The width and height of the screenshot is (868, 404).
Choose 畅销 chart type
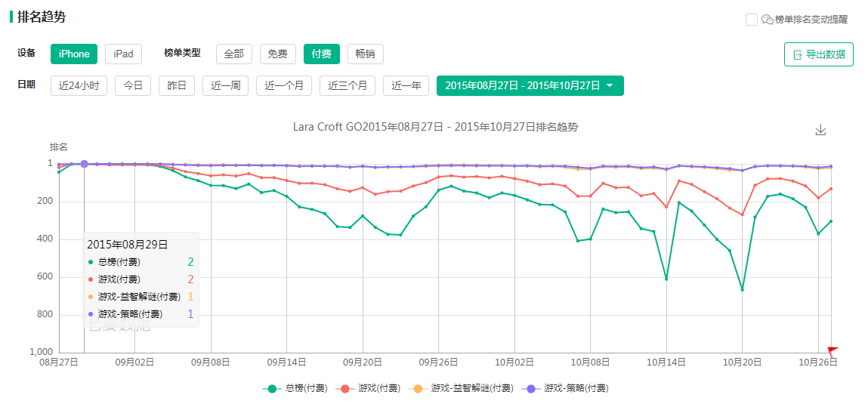366,54
